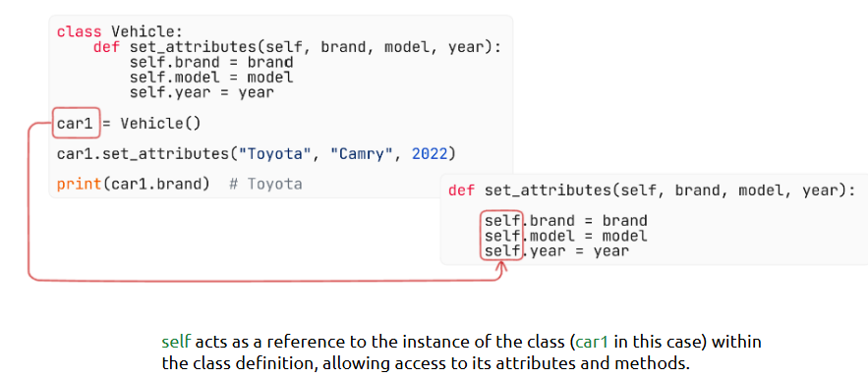The width and height of the screenshot is (868, 378).
Task: Select "self.model = model" inside the Vehicle class
Action: (x=211, y=78)
